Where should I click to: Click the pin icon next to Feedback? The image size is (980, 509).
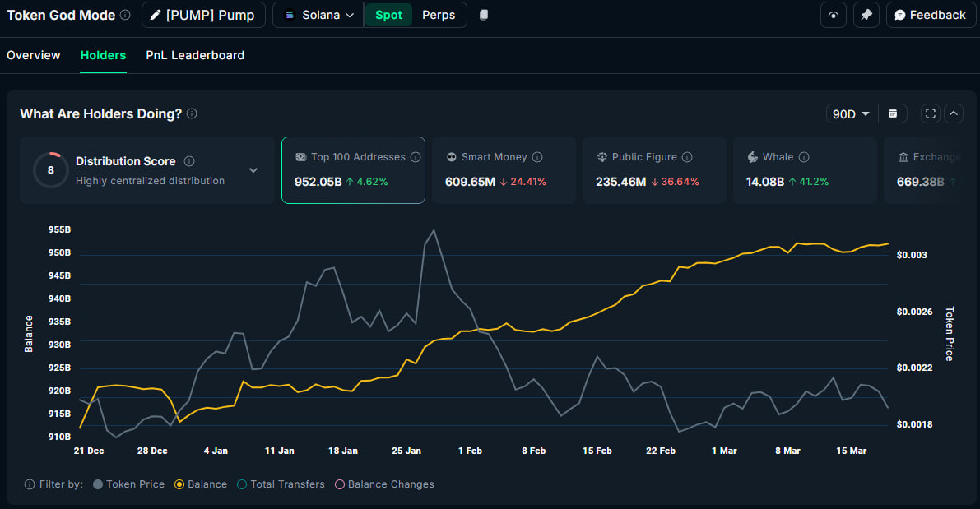coord(866,15)
